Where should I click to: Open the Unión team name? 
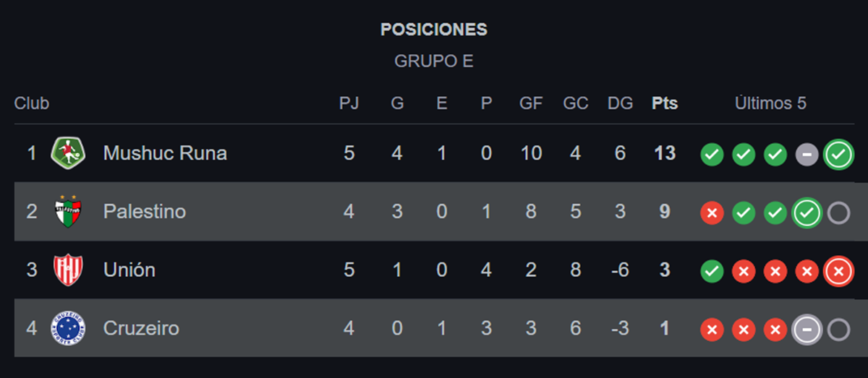point(129,270)
